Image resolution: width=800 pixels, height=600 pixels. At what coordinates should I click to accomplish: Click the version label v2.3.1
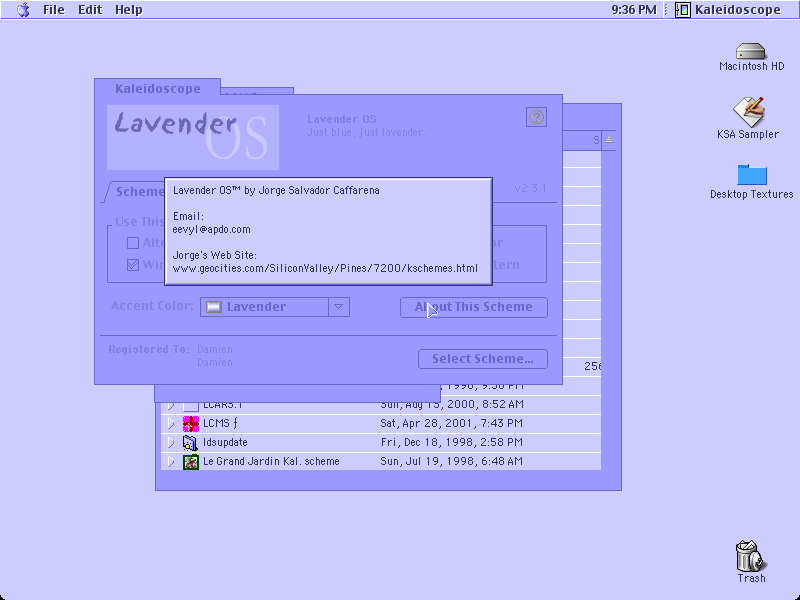pos(530,188)
